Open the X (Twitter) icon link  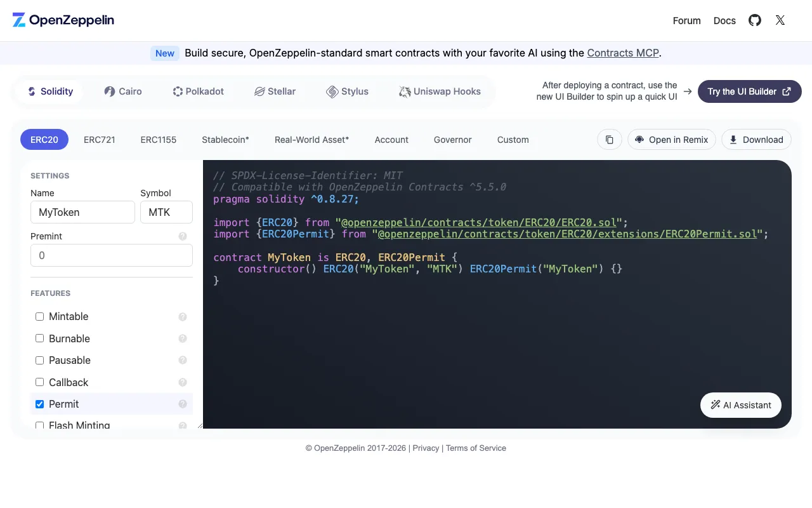tap(780, 20)
